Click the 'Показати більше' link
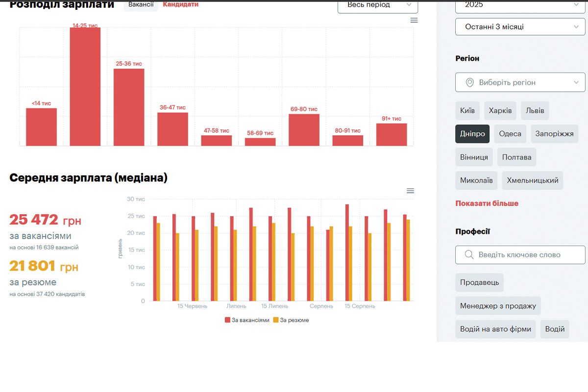Viewport: 588px width, 392px height. [487, 203]
